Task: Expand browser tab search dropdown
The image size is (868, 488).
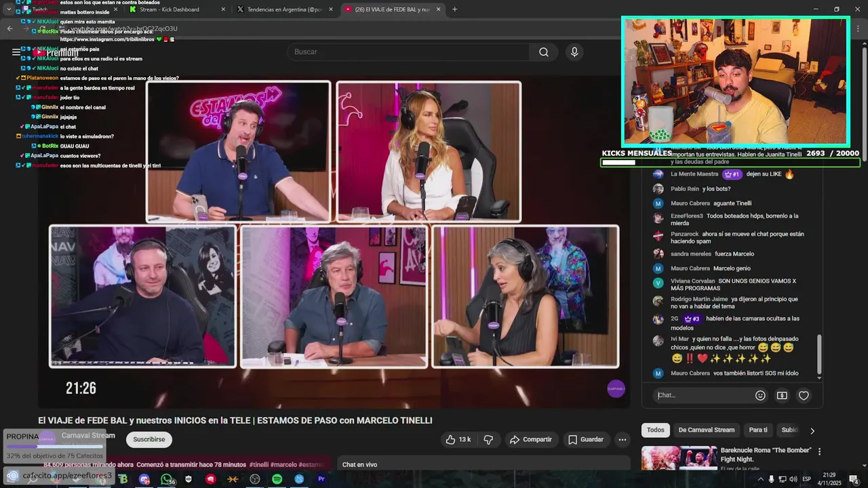Action: [x=9, y=9]
